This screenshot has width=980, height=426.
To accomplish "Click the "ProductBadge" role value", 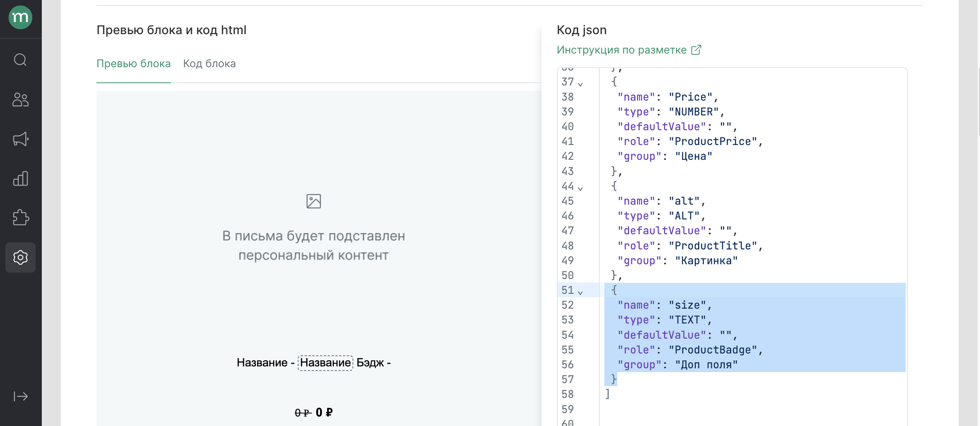I will coord(713,350).
